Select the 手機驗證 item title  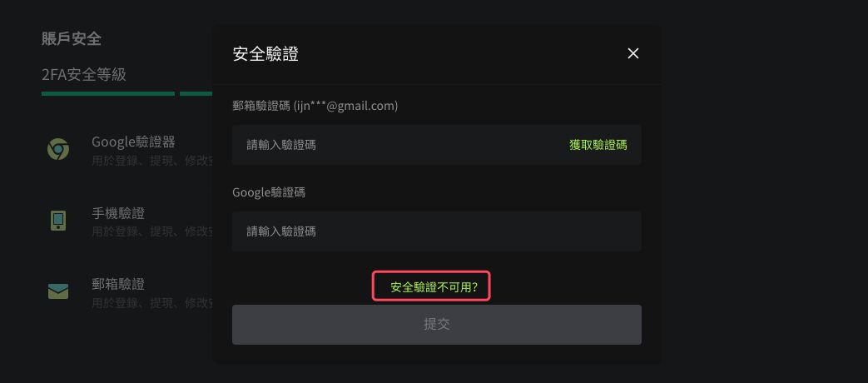[118, 213]
